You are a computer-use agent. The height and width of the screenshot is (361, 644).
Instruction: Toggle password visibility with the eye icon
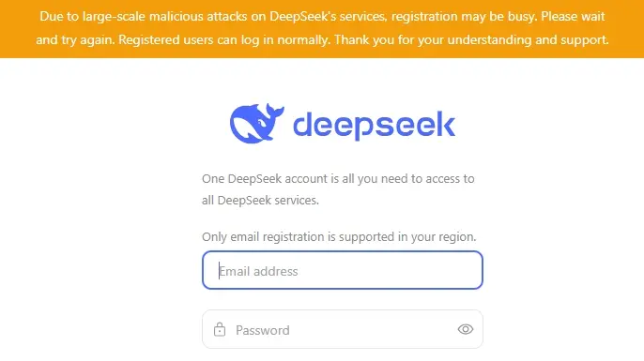click(466, 329)
